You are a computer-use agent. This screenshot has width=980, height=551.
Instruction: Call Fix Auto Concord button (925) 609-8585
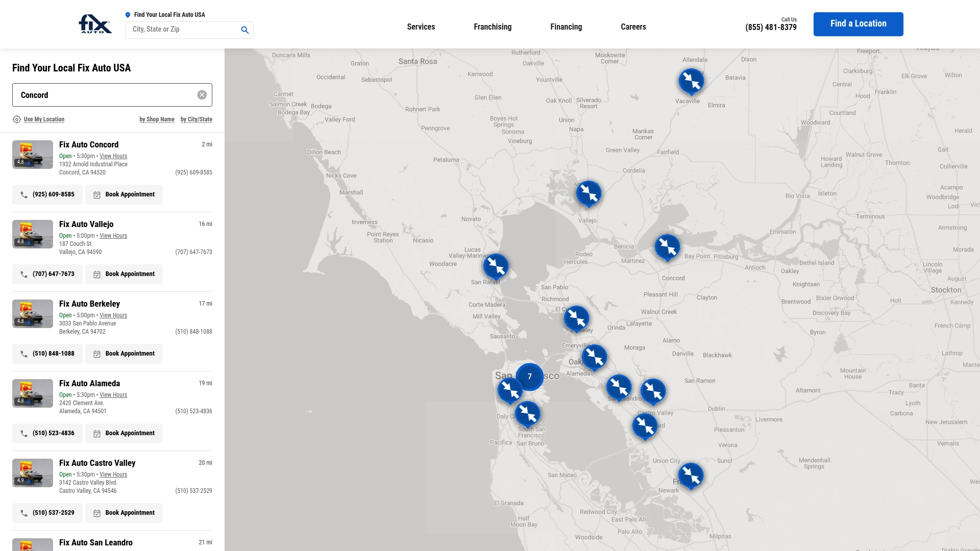(x=47, y=194)
